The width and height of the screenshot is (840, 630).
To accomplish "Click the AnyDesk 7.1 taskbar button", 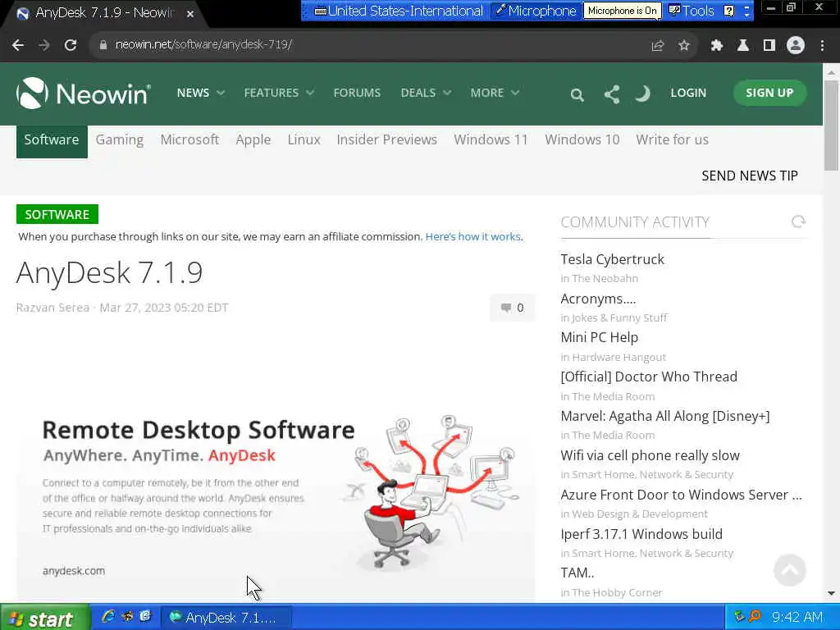I will pos(226,618).
